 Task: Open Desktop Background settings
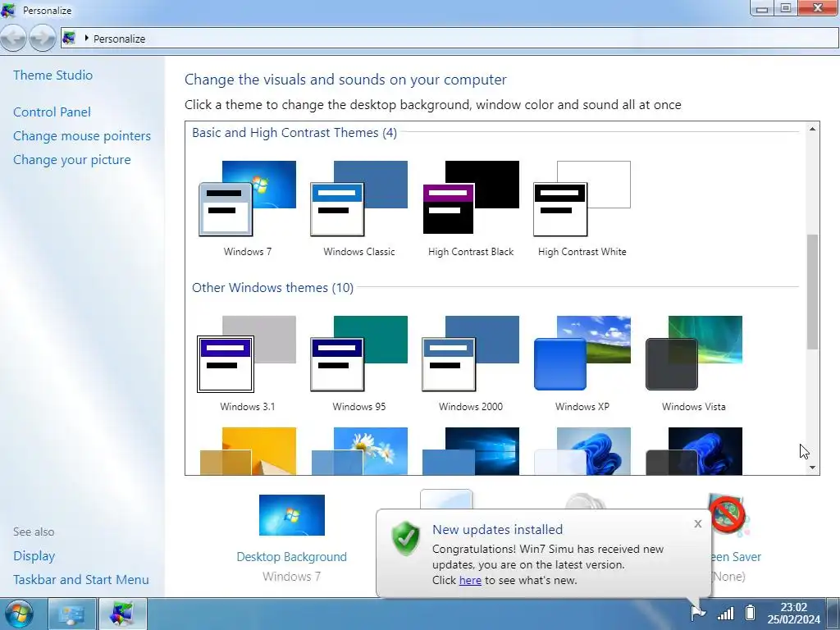[x=291, y=537]
